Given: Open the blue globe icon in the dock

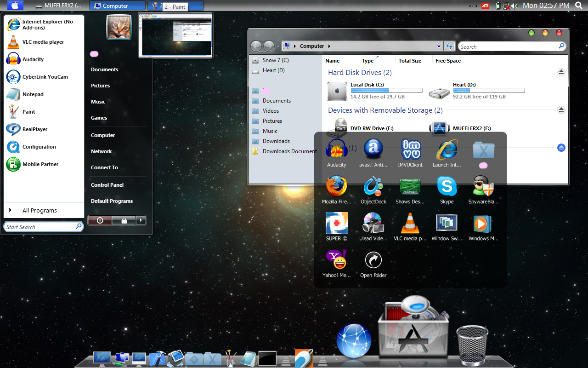Looking at the screenshot, I should (354, 341).
